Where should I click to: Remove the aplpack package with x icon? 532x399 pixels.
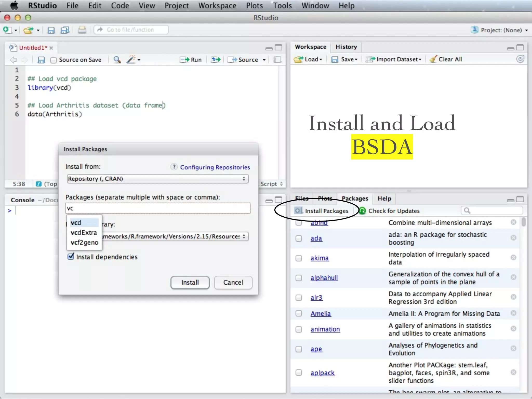(513, 372)
